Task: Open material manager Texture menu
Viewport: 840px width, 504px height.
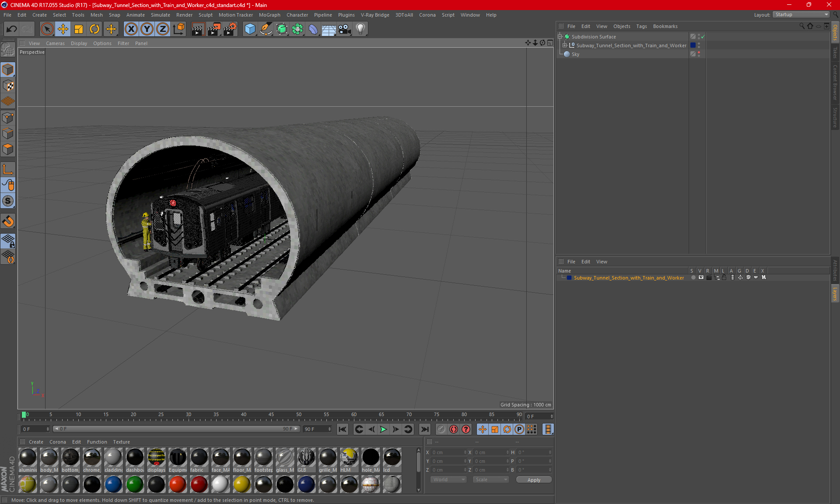Action: coord(121,442)
